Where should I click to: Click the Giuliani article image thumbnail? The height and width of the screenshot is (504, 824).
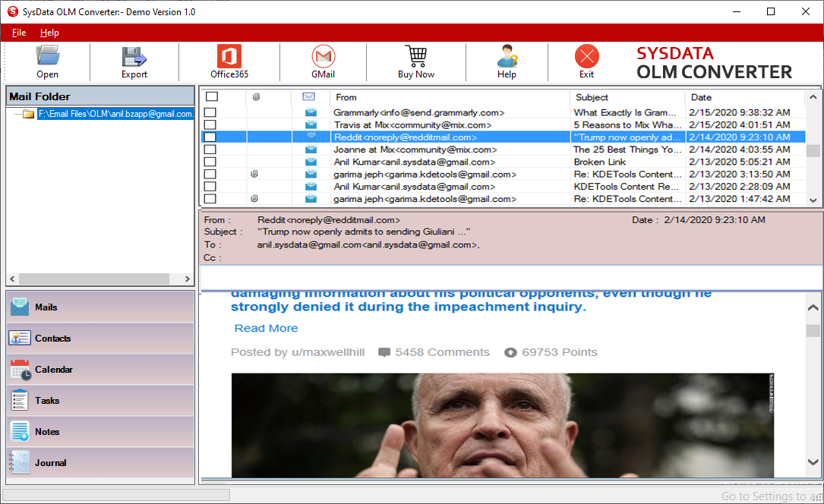(x=503, y=426)
